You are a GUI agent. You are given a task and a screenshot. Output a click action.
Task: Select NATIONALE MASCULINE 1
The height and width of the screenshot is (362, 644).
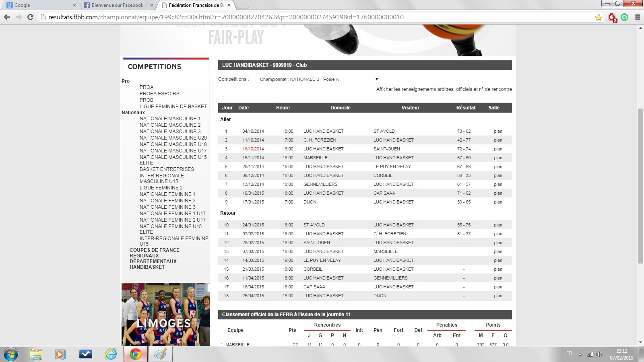(170, 119)
